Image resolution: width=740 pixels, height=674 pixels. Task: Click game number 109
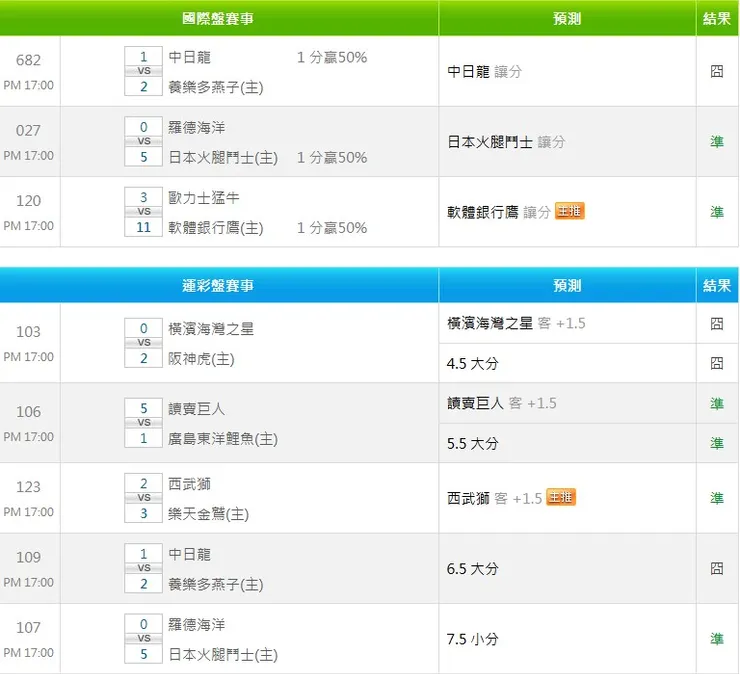click(28, 557)
